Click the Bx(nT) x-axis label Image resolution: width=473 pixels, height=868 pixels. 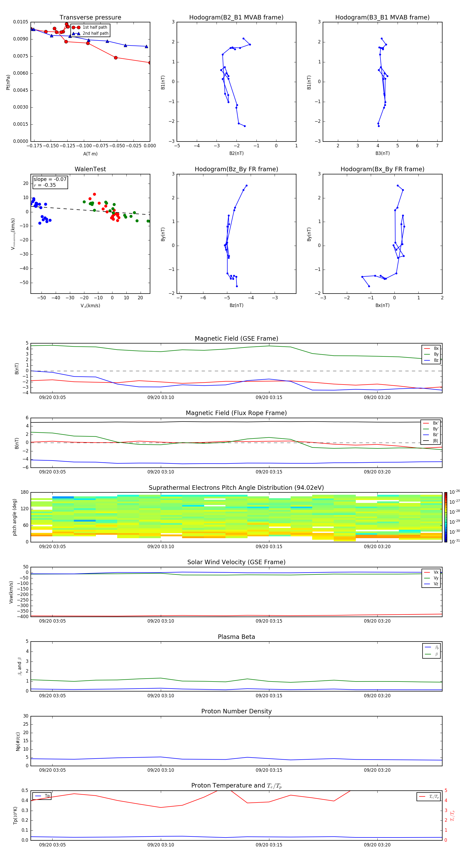pos(382,305)
